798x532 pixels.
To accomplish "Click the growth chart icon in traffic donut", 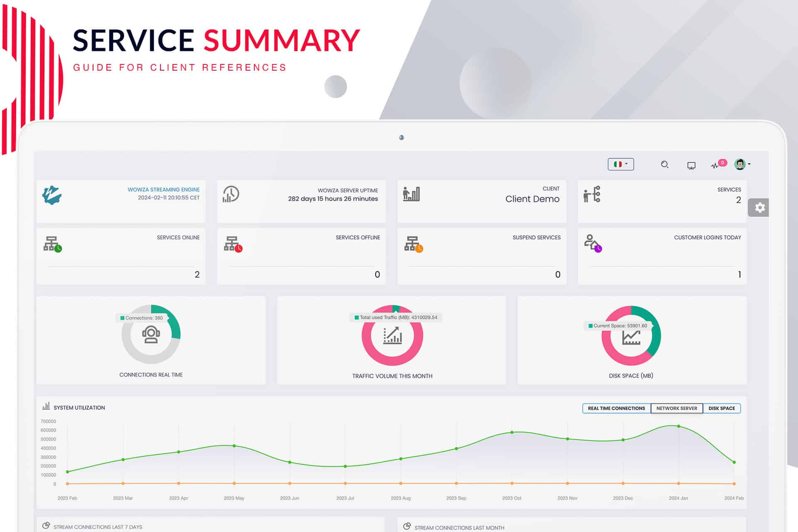I will [x=392, y=335].
